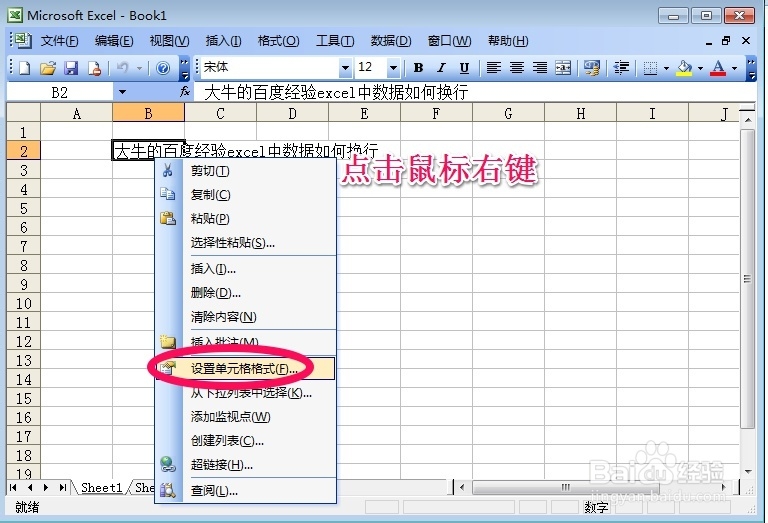Open the 文件(F) menu
The width and height of the screenshot is (768, 523).
[x=59, y=41]
